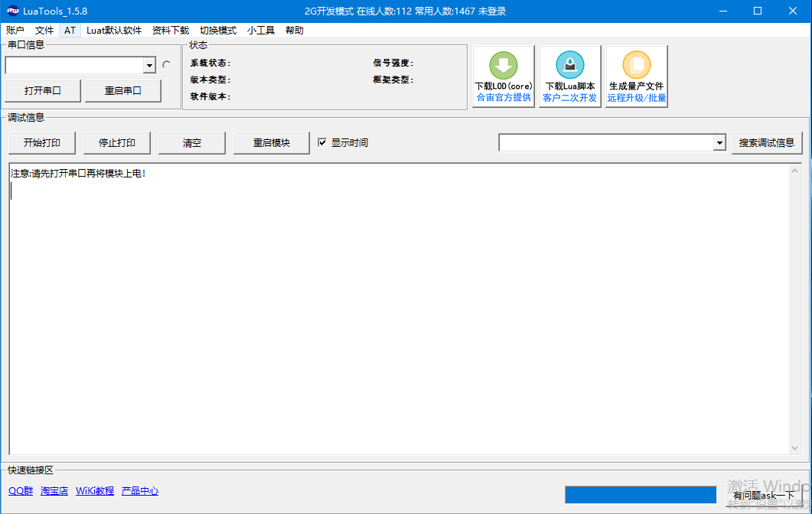Open the 小工具 menu

(261, 31)
